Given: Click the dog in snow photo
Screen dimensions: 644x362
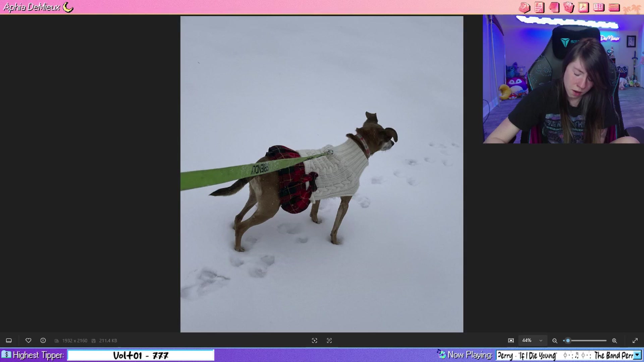Looking at the screenshot, I should coord(322,174).
